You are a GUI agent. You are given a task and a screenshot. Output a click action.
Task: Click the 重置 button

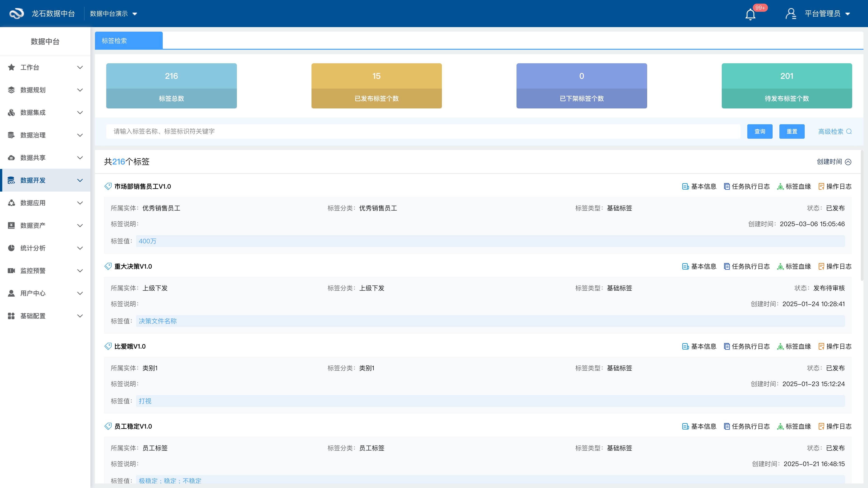click(792, 131)
